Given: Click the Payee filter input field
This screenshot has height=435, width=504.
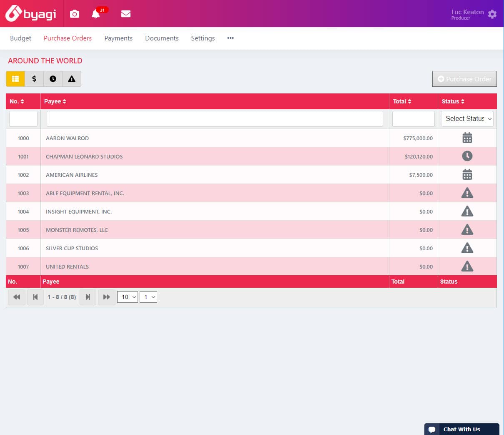Looking at the screenshot, I should pyautogui.click(x=215, y=119).
